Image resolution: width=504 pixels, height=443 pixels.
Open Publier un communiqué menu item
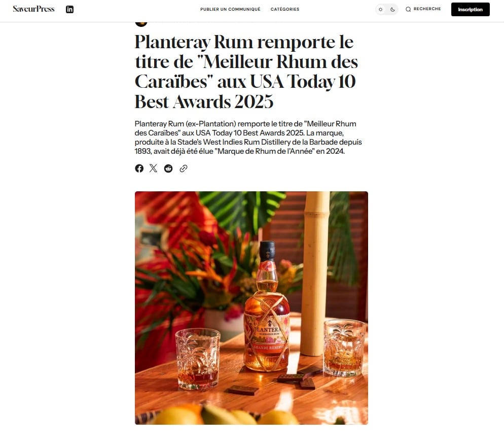231,9
